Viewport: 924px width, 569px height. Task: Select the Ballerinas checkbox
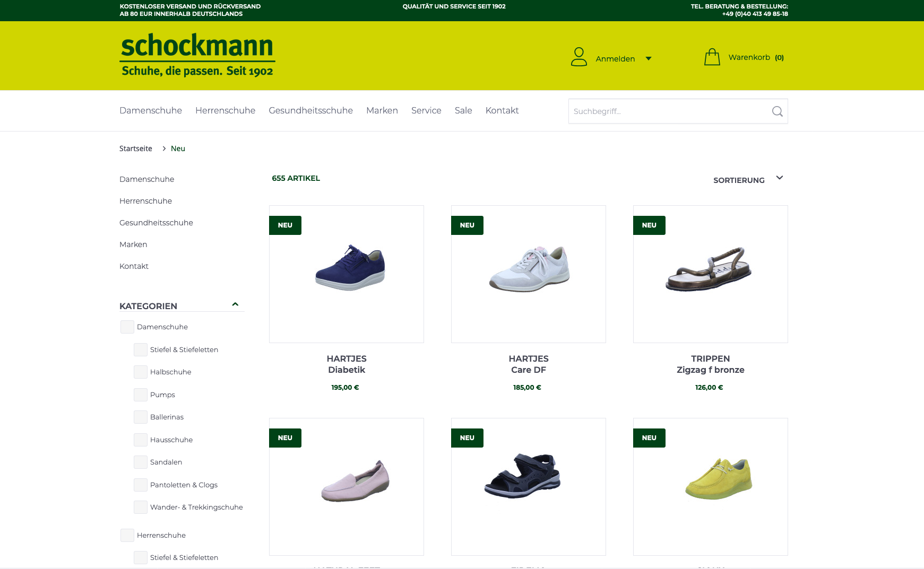click(x=141, y=417)
